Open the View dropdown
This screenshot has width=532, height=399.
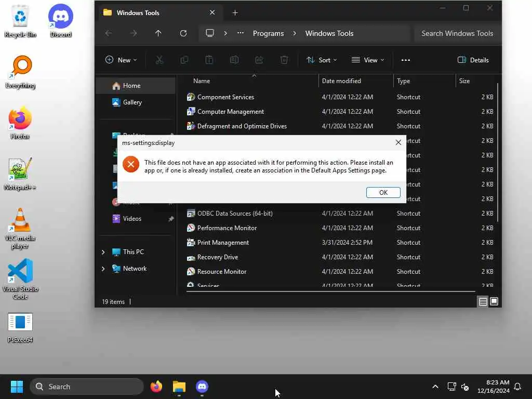(368, 60)
